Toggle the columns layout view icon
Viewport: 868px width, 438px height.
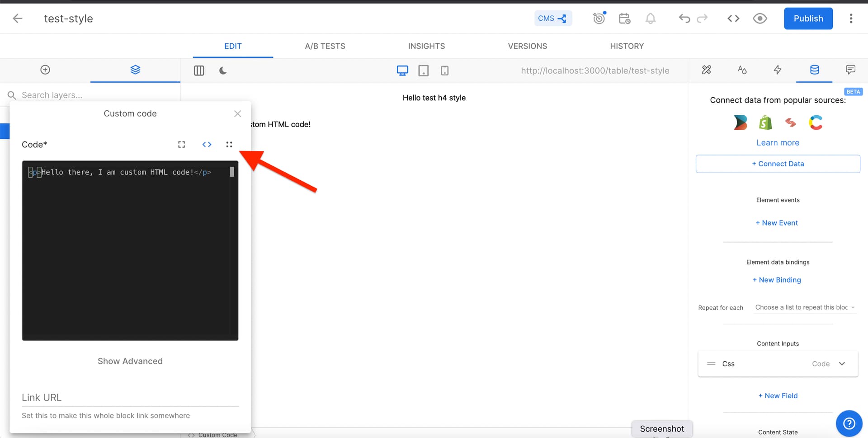coord(199,71)
